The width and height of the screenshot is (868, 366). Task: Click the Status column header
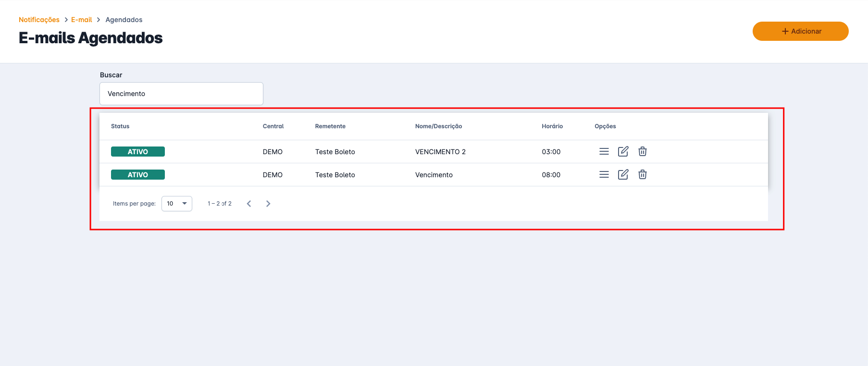pos(120,126)
